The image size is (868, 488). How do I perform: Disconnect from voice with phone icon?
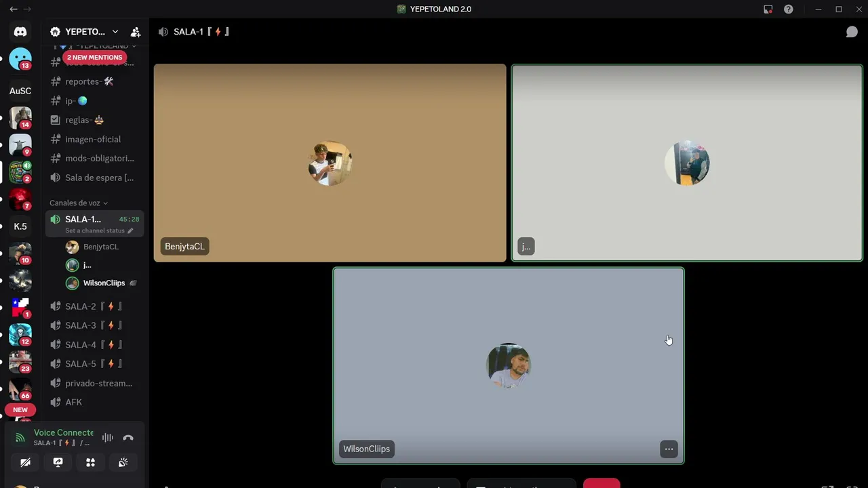(128, 438)
